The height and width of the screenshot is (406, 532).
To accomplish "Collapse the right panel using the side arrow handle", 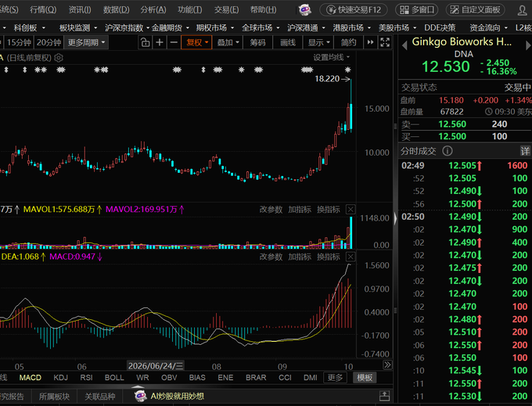I will point(395,219).
